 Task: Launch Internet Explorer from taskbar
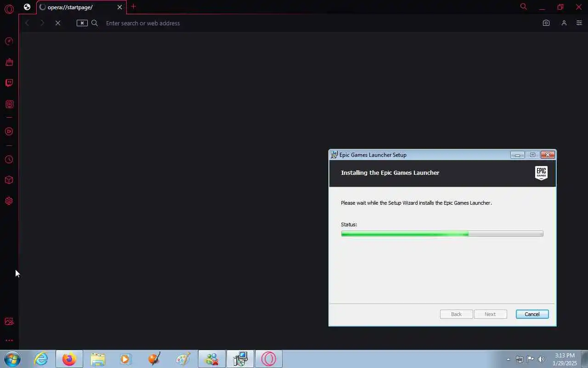pos(41,359)
